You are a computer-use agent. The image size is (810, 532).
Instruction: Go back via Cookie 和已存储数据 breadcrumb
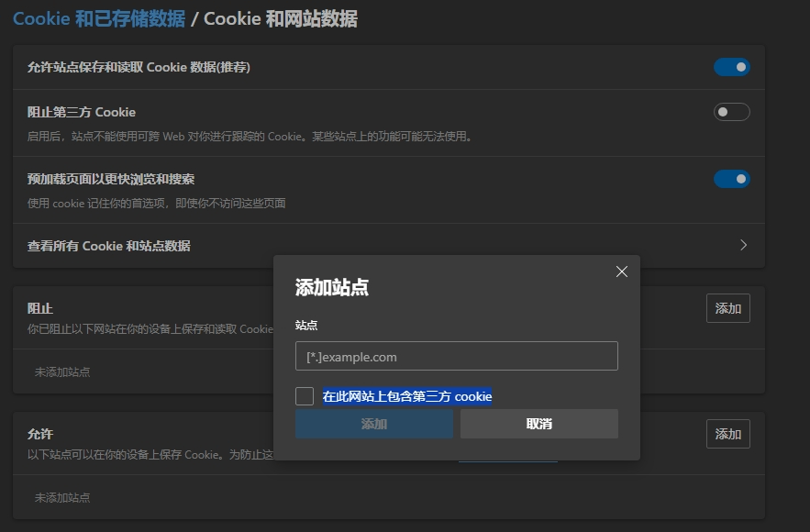click(x=99, y=19)
